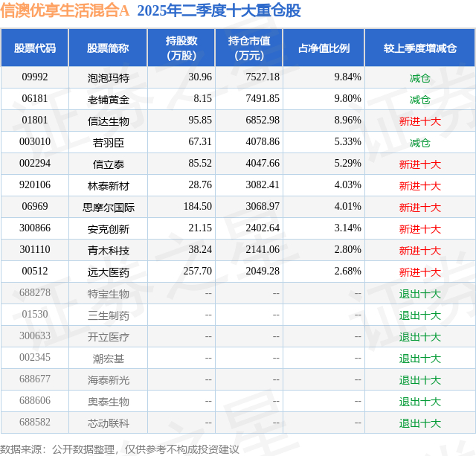Click stock code 920106
476x456 pixels.
[x=35, y=184]
